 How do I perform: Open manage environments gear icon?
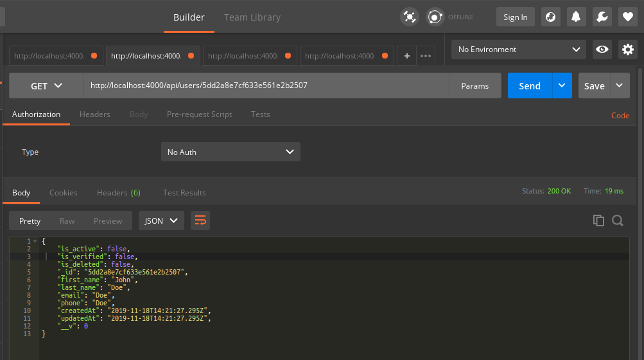coord(627,50)
